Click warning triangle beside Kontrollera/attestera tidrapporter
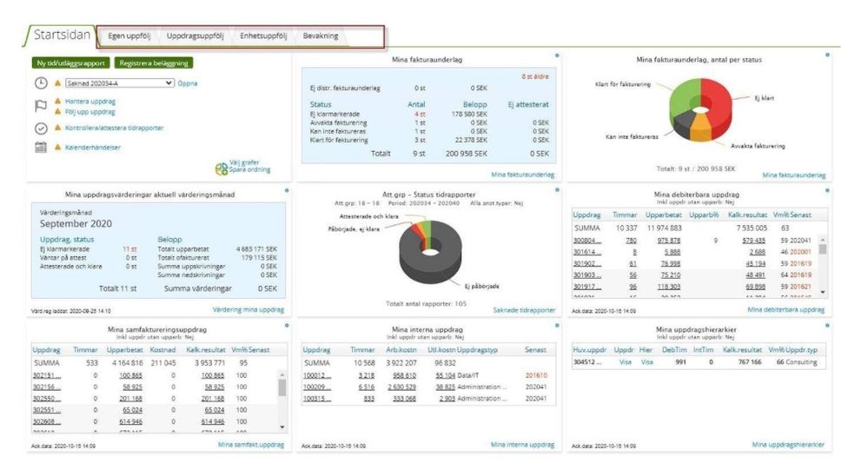The image size is (868, 476). (57, 128)
